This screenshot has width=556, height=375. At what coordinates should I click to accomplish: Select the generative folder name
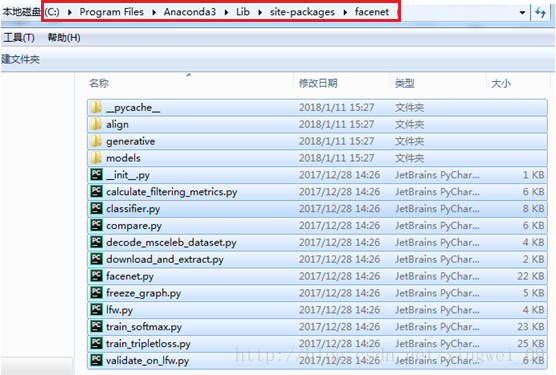130,141
